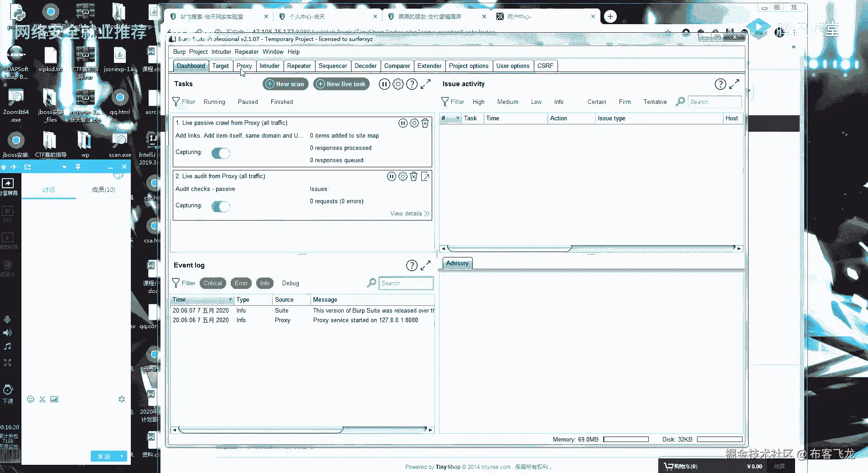868x473 pixels.
Task: Pause all tasks in the Tasks header
Action: click(384, 84)
